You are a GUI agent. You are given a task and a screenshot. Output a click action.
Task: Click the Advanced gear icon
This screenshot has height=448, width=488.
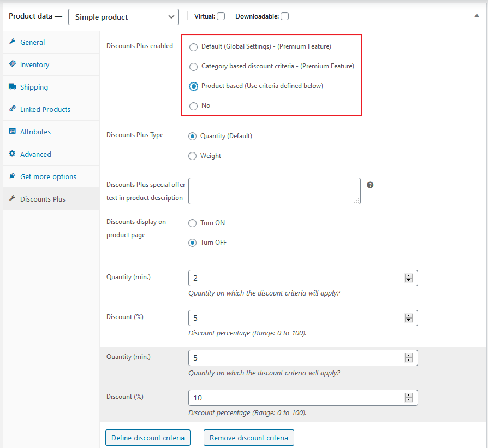13,154
